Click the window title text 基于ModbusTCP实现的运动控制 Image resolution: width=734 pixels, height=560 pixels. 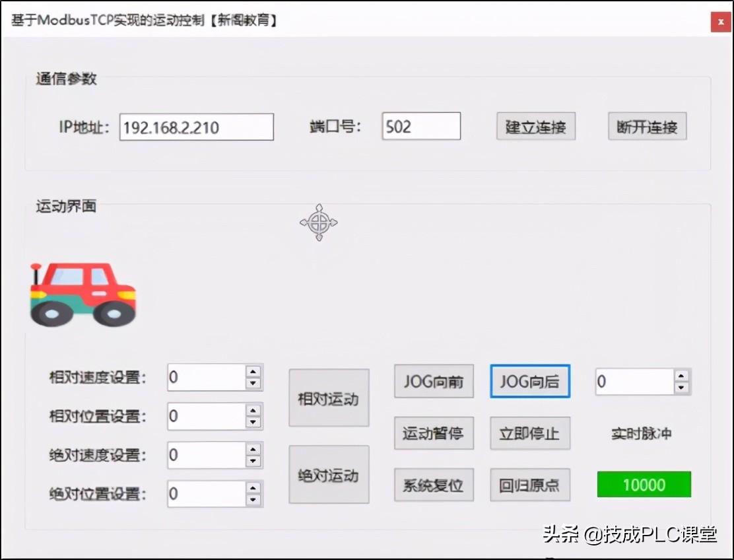[108, 20]
